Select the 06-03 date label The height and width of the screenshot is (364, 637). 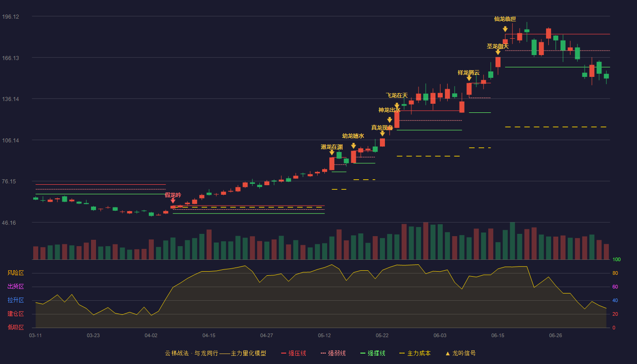point(440,335)
